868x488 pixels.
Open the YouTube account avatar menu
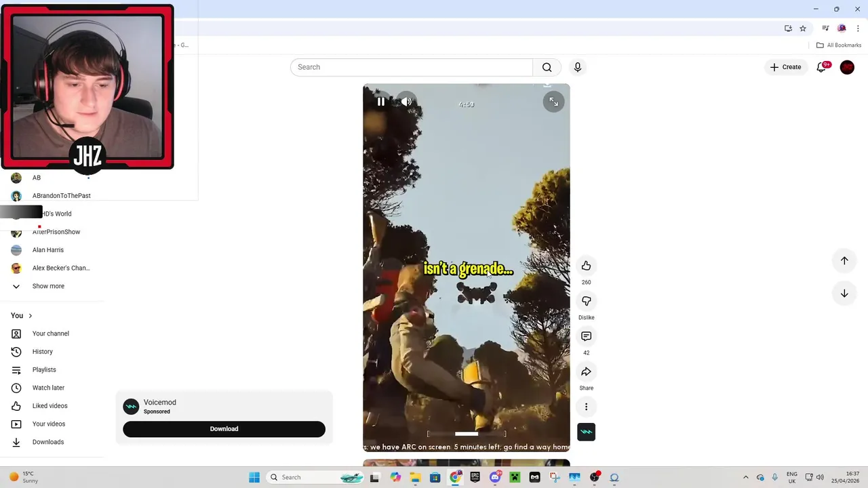847,67
